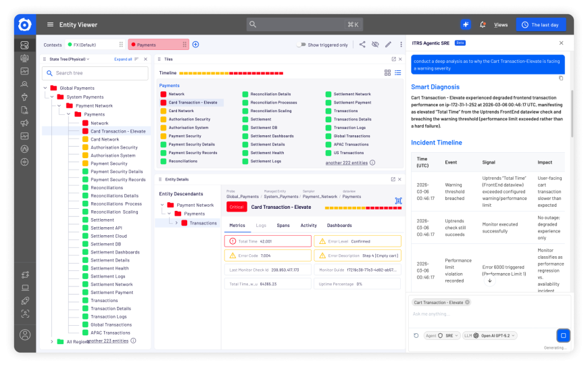Open the LLM Open AI GPT-5.2 dropdown

click(x=490, y=335)
